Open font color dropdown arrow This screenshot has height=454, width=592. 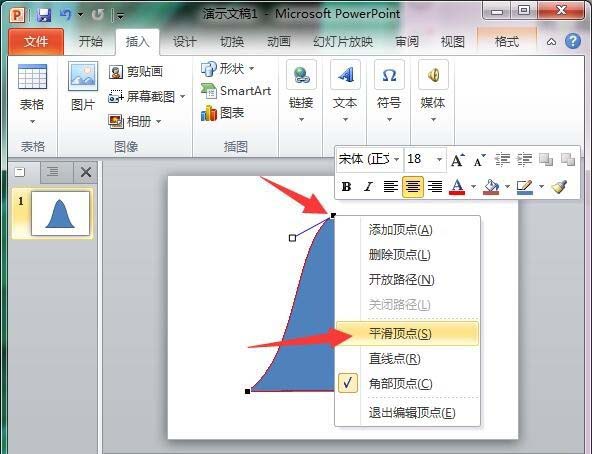coord(473,187)
